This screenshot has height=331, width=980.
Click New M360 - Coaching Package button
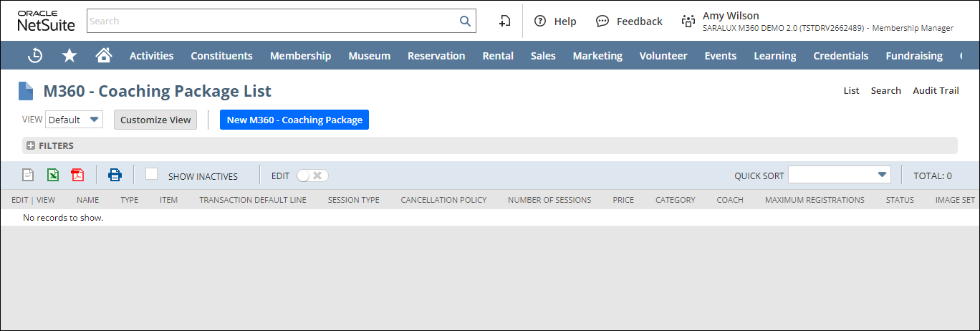pos(294,120)
